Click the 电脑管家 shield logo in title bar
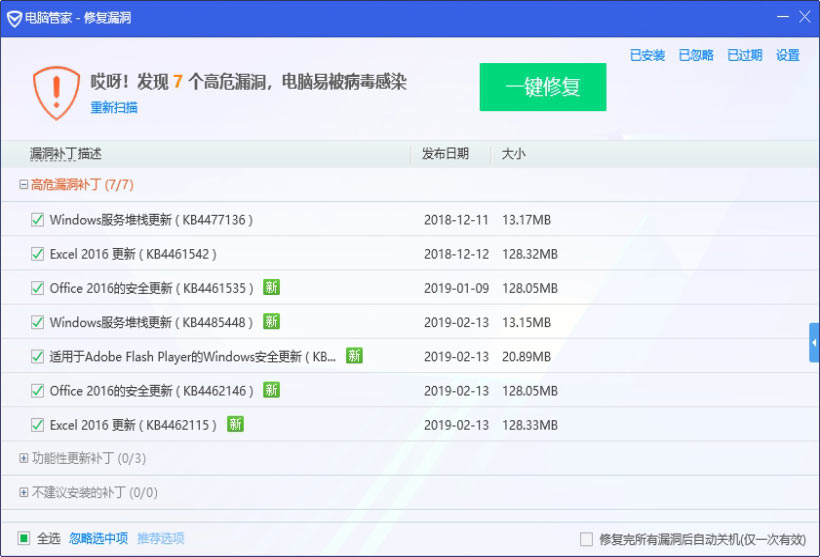This screenshot has height=557, width=820. click(15, 18)
